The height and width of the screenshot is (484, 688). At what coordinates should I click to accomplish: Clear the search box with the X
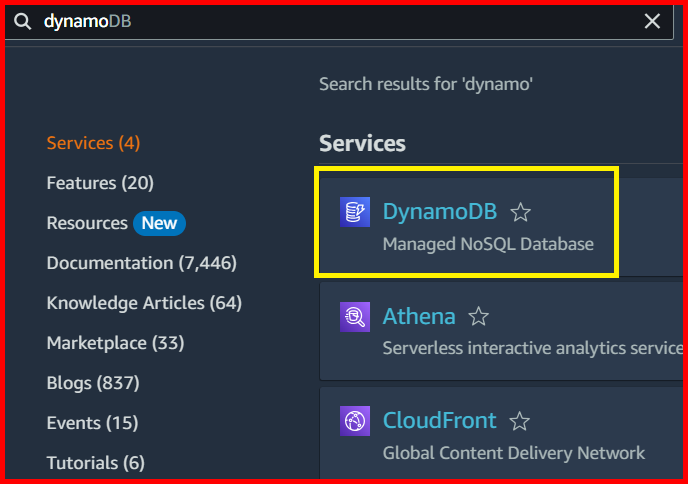(652, 21)
